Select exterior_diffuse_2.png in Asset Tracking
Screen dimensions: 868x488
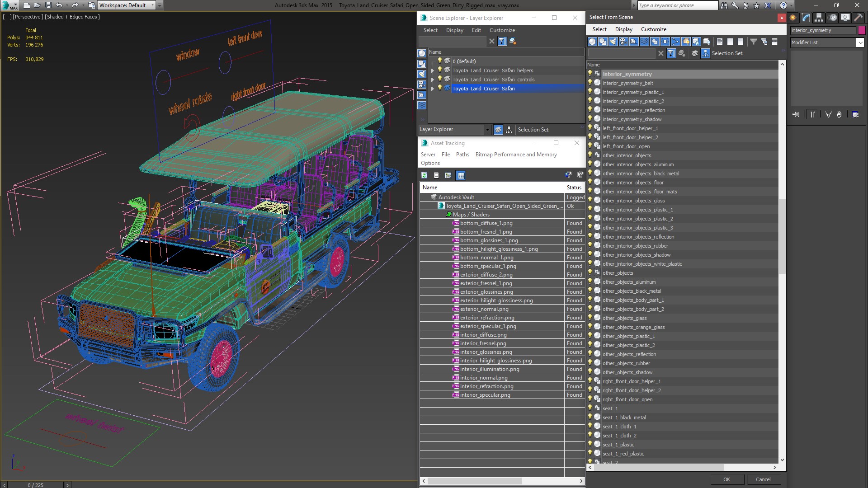click(486, 275)
